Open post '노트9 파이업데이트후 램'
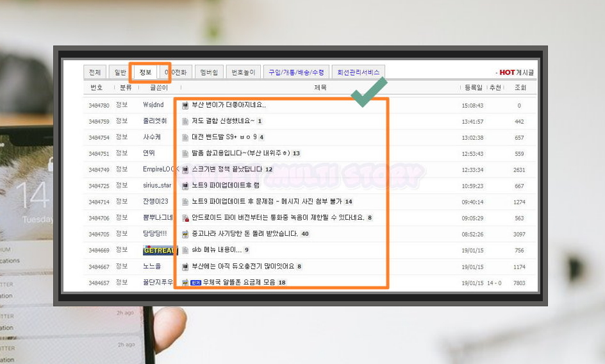605x364 pixels. point(226,186)
